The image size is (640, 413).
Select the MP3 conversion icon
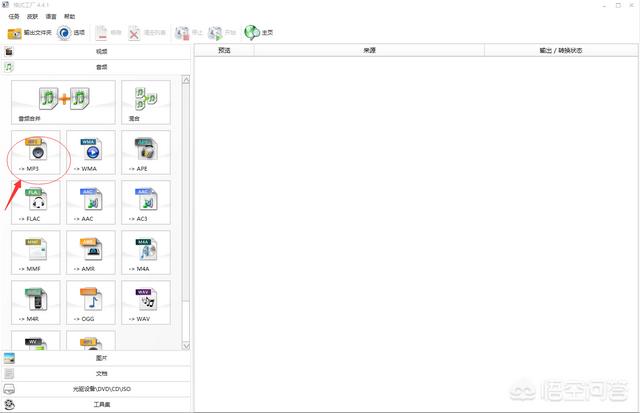tap(36, 154)
